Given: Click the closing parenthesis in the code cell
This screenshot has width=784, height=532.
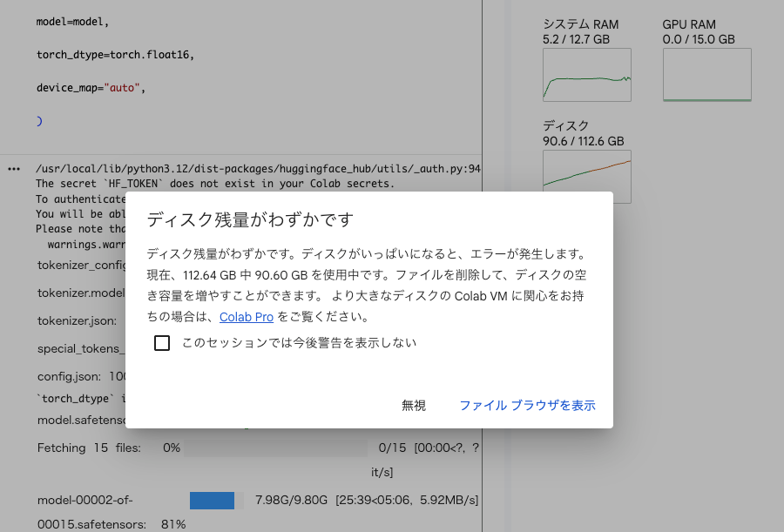Looking at the screenshot, I should coord(39,121).
